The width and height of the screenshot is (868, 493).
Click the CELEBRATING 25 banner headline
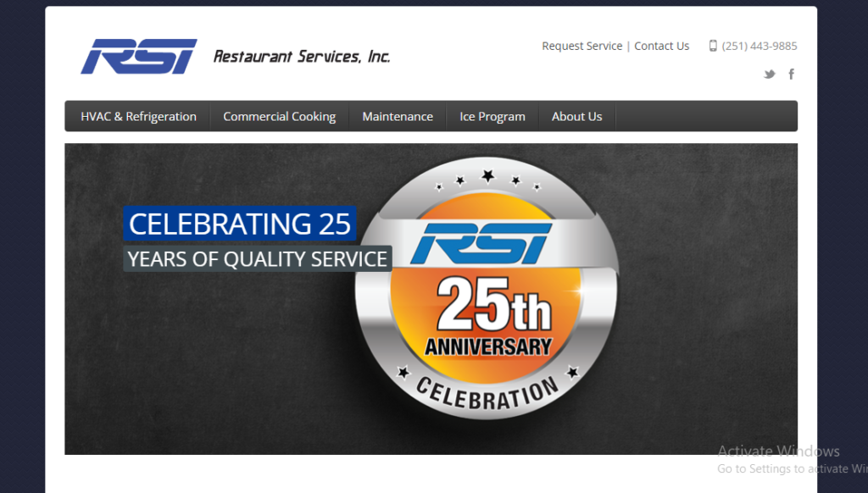240,224
